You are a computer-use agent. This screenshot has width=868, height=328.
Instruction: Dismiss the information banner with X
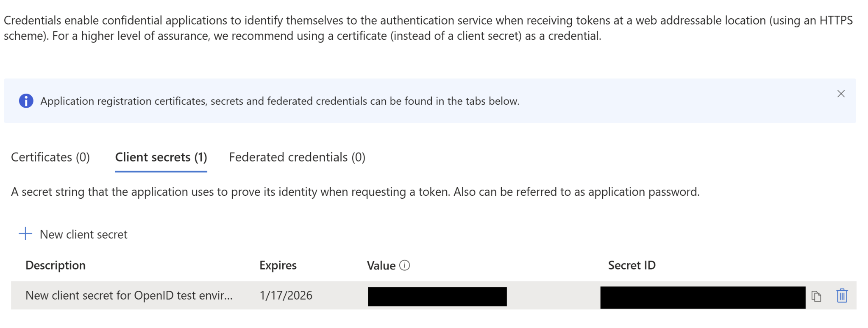[841, 94]
